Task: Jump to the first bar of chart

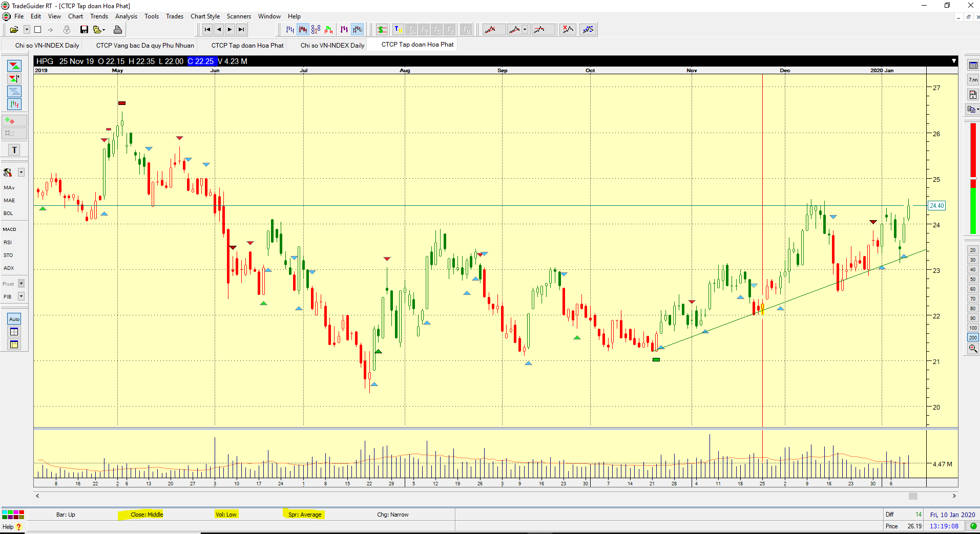Action: pyautogui.click(x=207, y=30)
